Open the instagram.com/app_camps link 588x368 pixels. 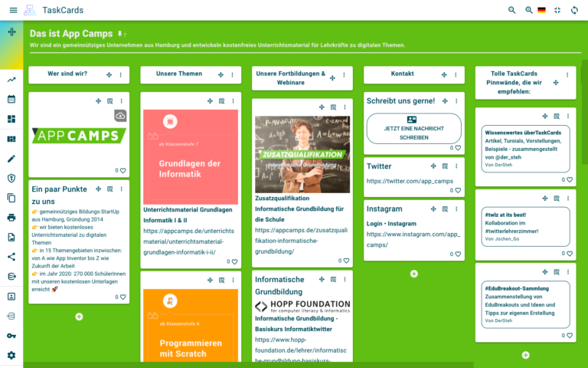[x=413, y=239]
